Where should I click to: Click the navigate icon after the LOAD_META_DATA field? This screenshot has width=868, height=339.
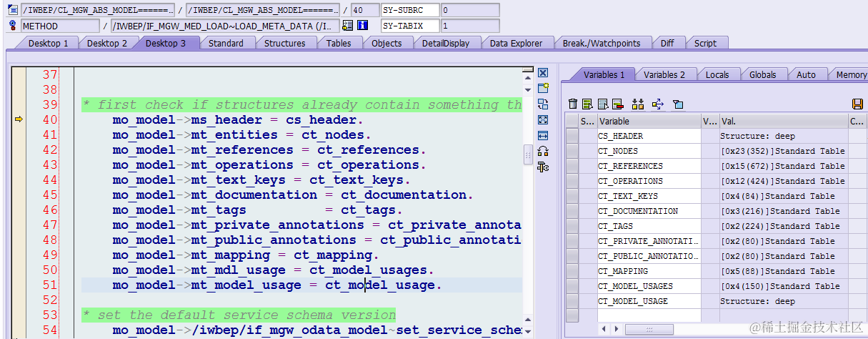[x=347, y=26]
